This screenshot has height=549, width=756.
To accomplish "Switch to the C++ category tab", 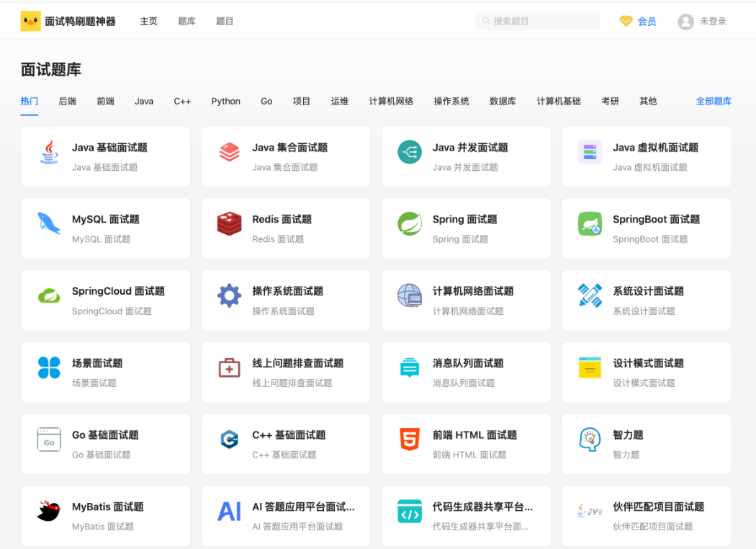I will click(182, 102).
